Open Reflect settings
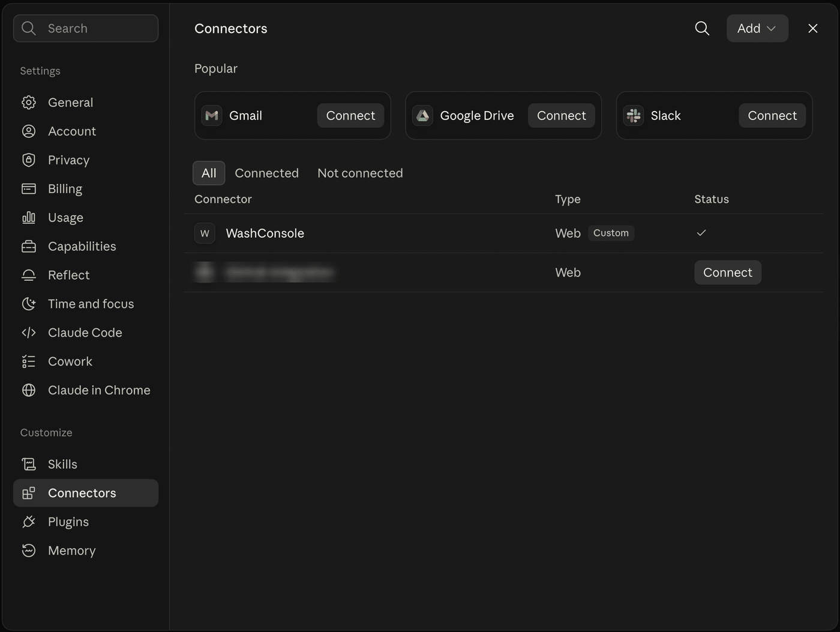 point(86,275)
